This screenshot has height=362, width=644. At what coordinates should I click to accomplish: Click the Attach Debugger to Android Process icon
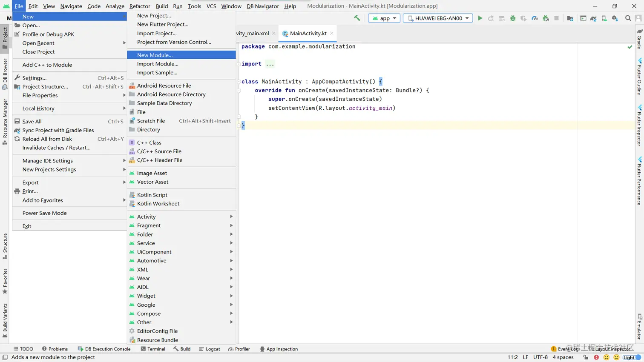546,18
